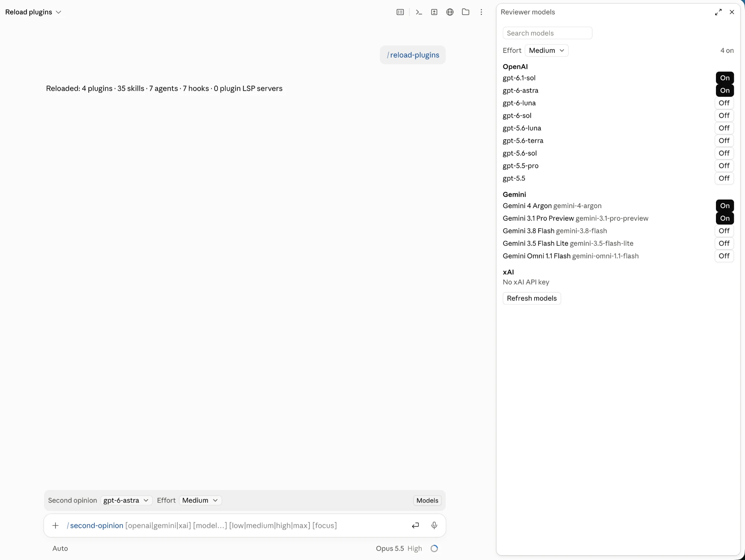Turn off Gemini 3.1 Pro Preview reviewer
745x560 pixels.
click(725, 218)
